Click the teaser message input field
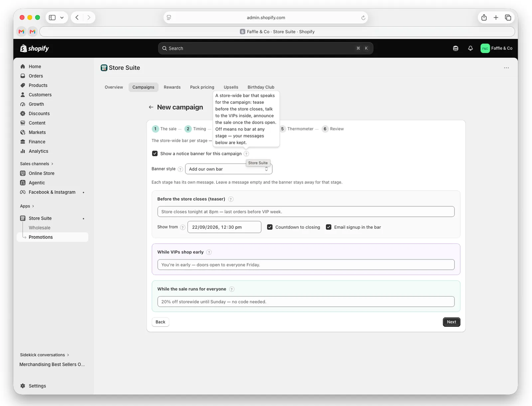The height and width of the screenshot is (406, 532). [306, 212]
